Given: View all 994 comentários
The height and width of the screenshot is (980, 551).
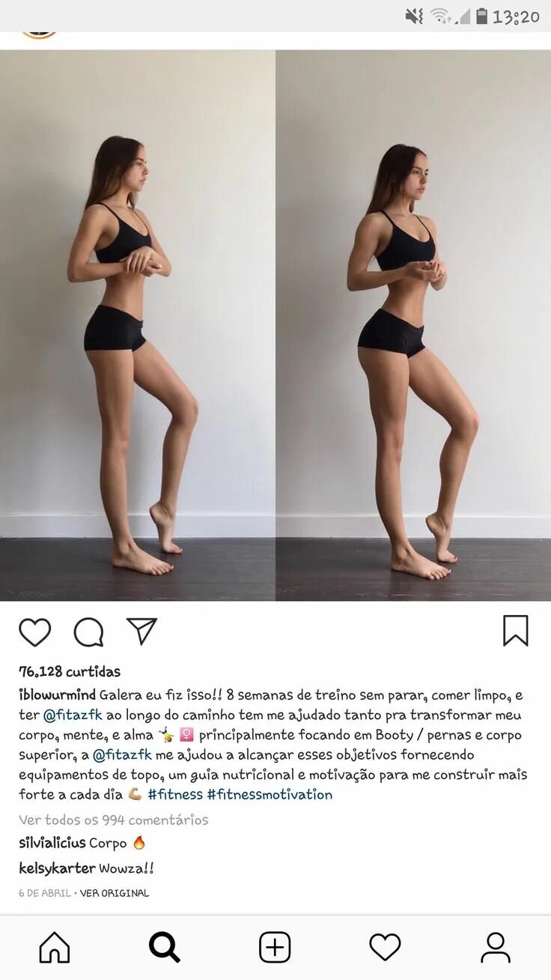Looking at the screenshot, I should [114, 820].
